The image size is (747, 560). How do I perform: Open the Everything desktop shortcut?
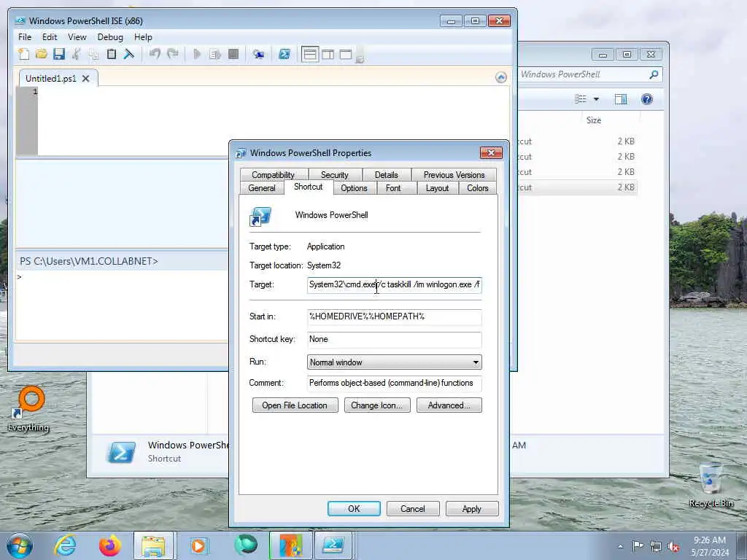tap(28, 410)
